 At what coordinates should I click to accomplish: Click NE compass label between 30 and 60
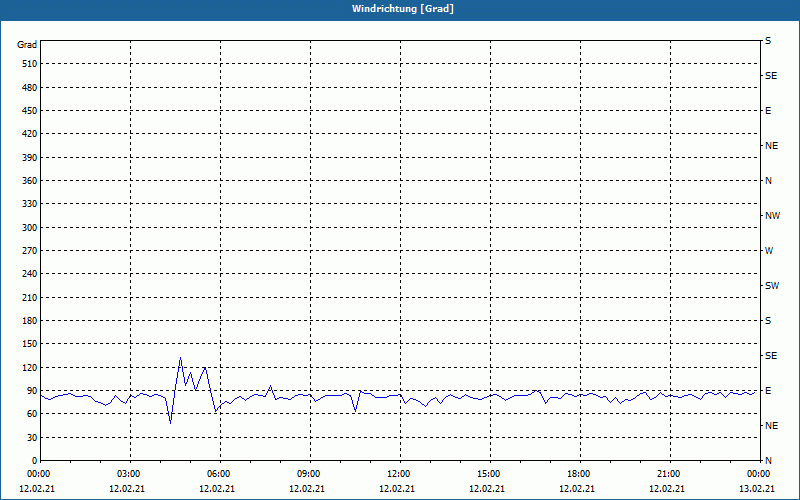click(x=771, y=426)
